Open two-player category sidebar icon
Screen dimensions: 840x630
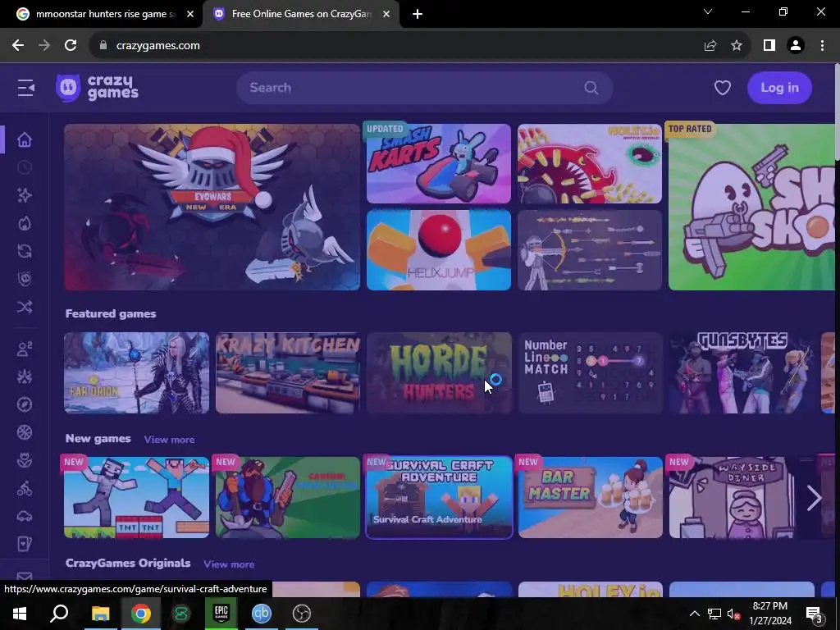[25, 349]
